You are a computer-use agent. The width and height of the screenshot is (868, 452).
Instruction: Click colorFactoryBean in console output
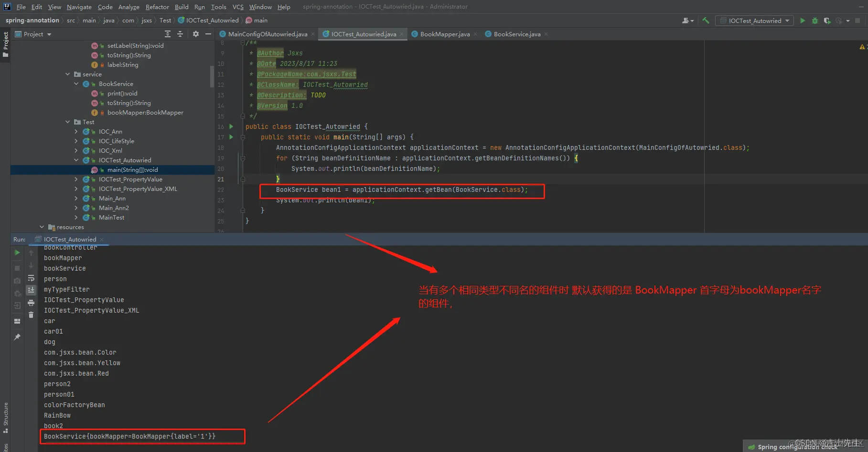click(x=74, y=405)
